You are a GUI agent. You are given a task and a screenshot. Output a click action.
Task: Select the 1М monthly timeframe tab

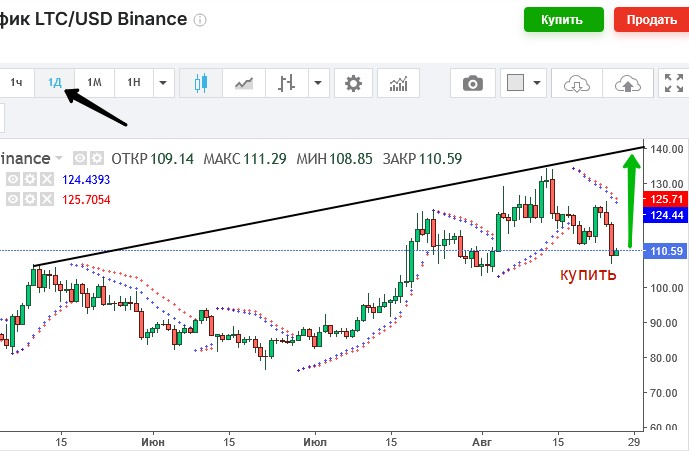[94, 83]
